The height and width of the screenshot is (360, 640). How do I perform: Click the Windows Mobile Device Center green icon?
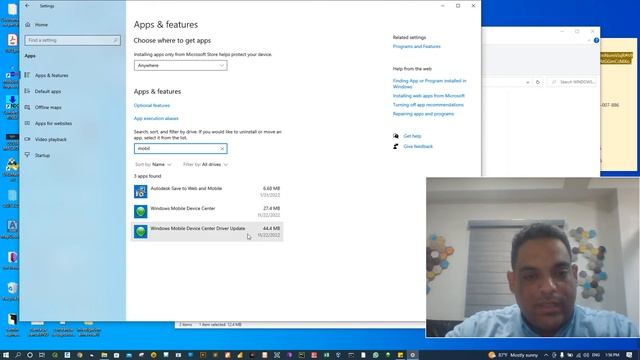click(140, 211)
